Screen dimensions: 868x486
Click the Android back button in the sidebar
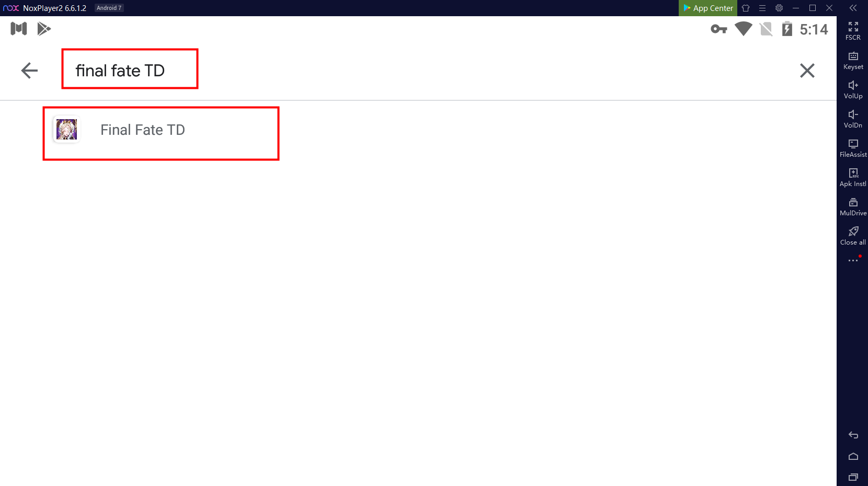pos(853,435)
